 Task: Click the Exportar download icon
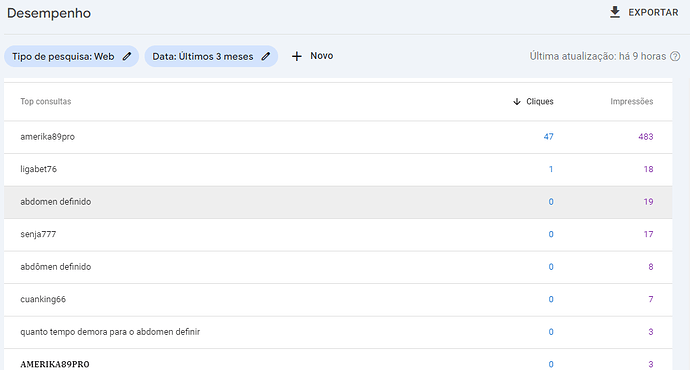point(615,12)
